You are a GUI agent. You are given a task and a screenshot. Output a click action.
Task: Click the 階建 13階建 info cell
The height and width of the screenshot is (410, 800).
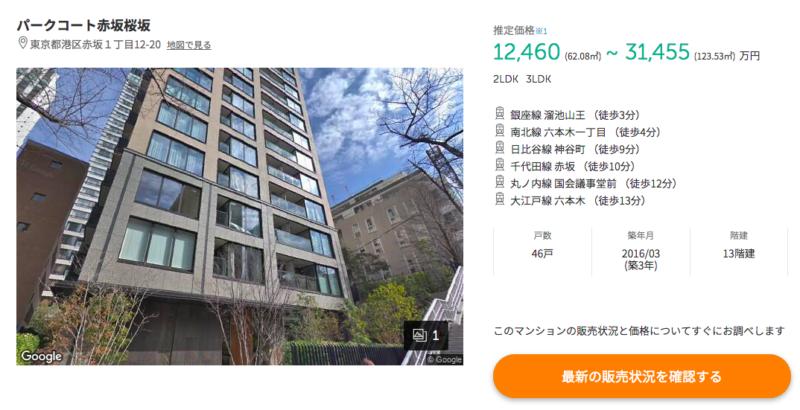click(739, 251)
